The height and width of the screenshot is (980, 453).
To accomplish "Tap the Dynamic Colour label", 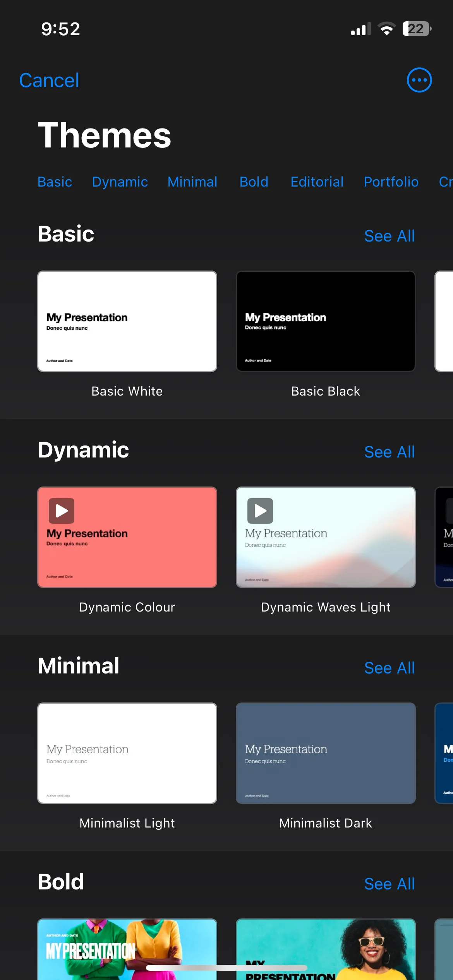I will [127, 607].
